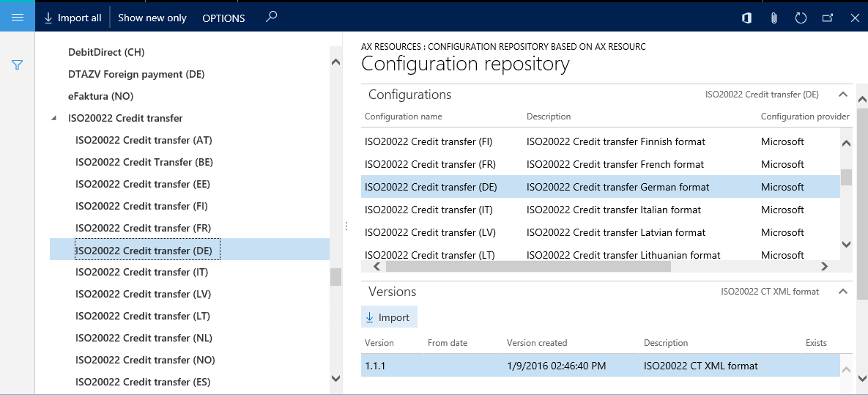This screenshot has width=868, height=395.
Task: Click the Import button under Versions
Action: [389, 317]
